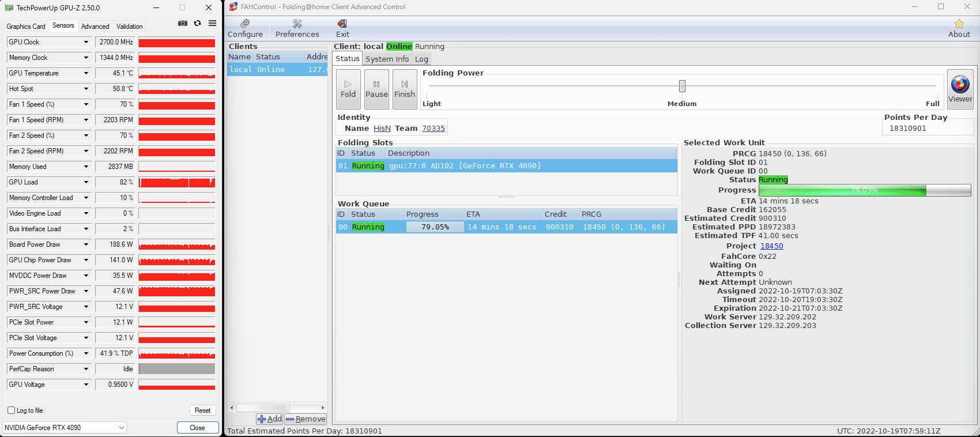Click the GPU-Z refresh icon

point(197,23)
